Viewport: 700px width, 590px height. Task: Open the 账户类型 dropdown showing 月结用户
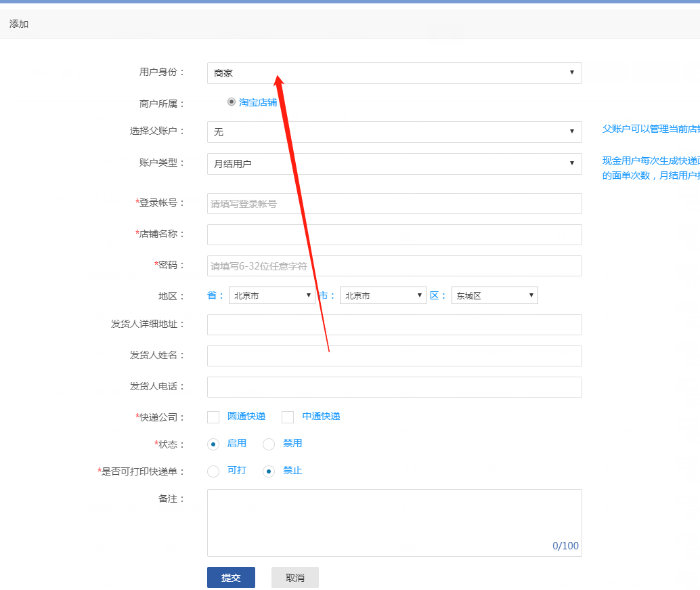(394, 164)
